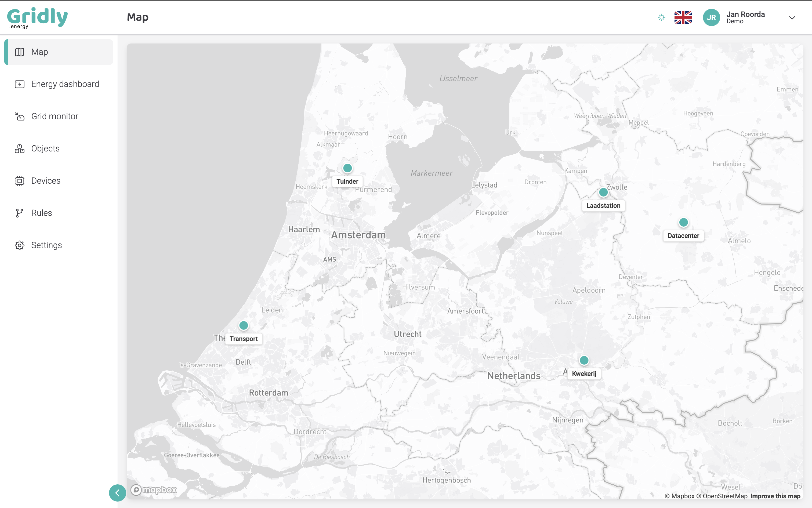Open Grid monitor using the gauge icon
This screenshot has width=812, height=508.
tap(20, 116)
